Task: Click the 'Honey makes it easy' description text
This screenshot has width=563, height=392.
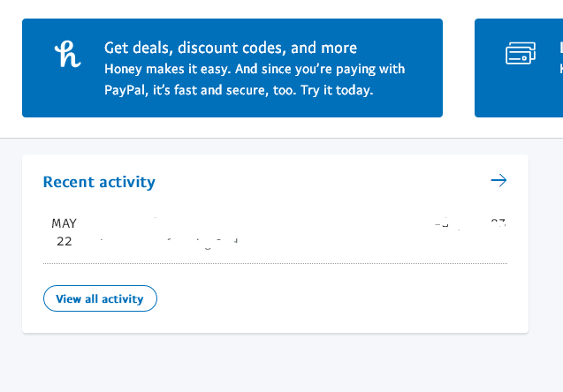Action: (255, 69)
